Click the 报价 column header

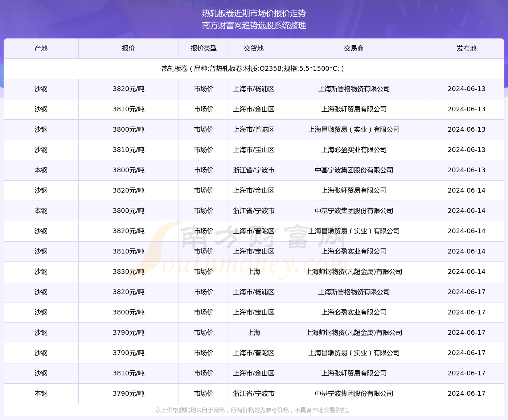128,48
